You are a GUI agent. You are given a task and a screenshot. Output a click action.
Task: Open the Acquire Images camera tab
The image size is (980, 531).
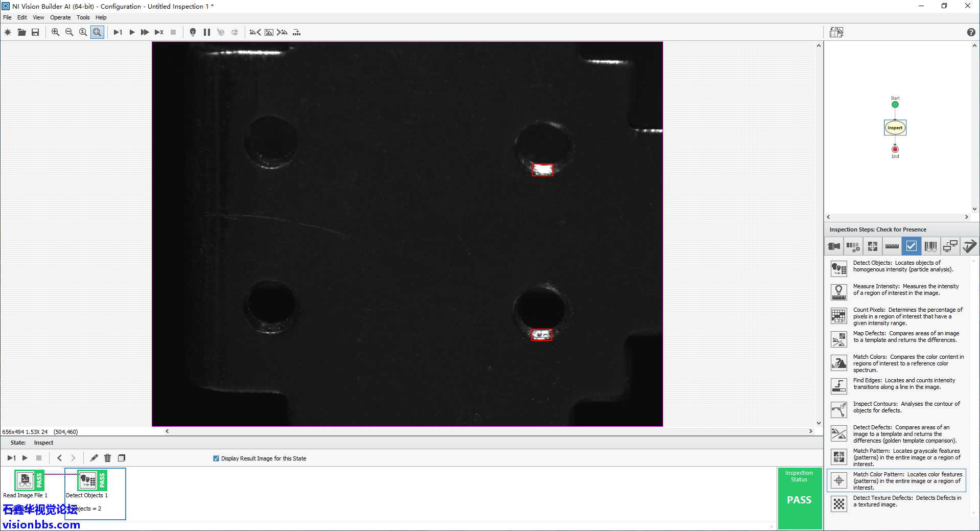[834, 246]
